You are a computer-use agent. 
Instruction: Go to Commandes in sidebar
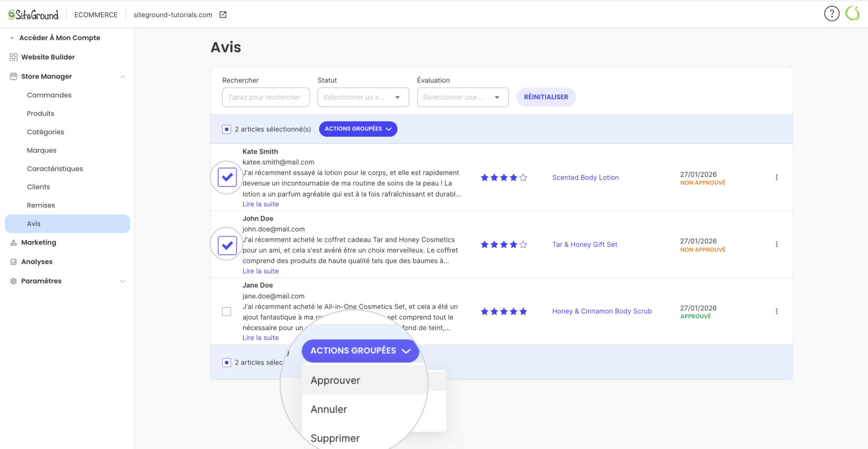pyautogui.click(x=49, y=95)
